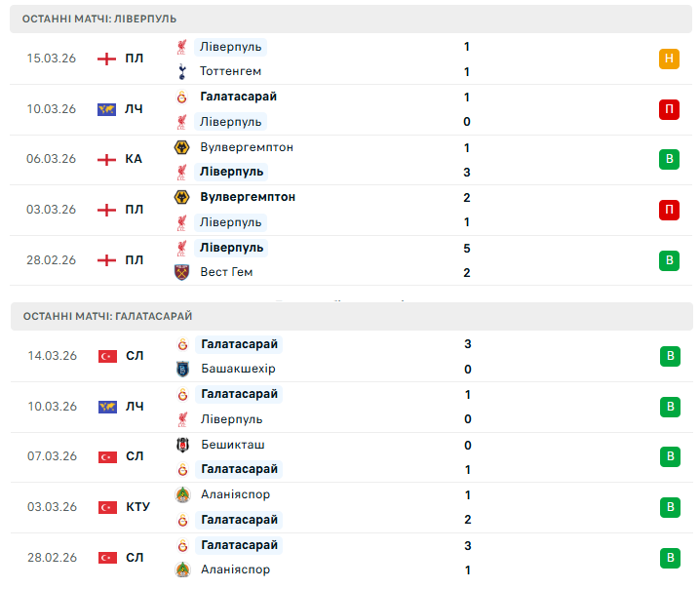Click the 'Останні матчі: Ліверпуль' section header

[x=99, y=19]
